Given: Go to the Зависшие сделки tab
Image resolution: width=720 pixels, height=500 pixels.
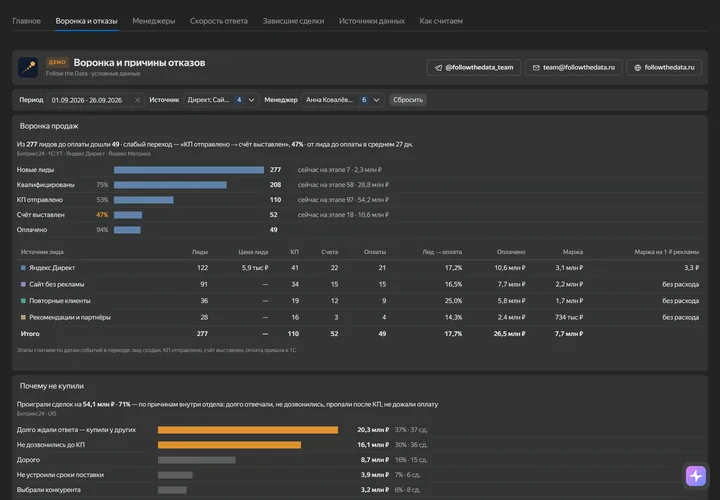Looking at the screenshot, I should (293, 21).
